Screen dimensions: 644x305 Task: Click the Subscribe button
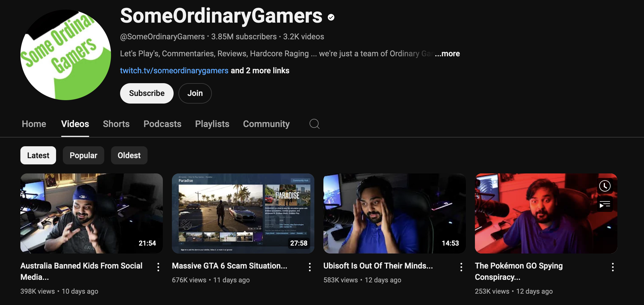(147, 93)
